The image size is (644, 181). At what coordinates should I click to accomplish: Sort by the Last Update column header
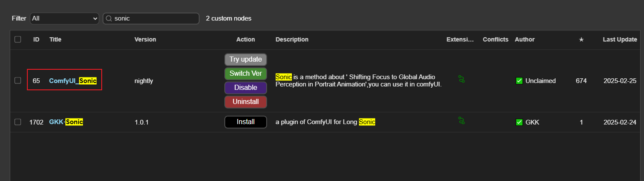(620, 39)
